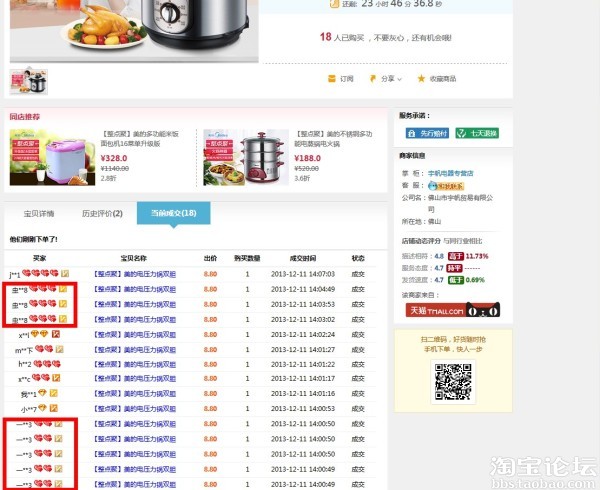This screenshot has width=600, height=490.
Task: Click the 3.6折 discount label
Action: (302, 179)
